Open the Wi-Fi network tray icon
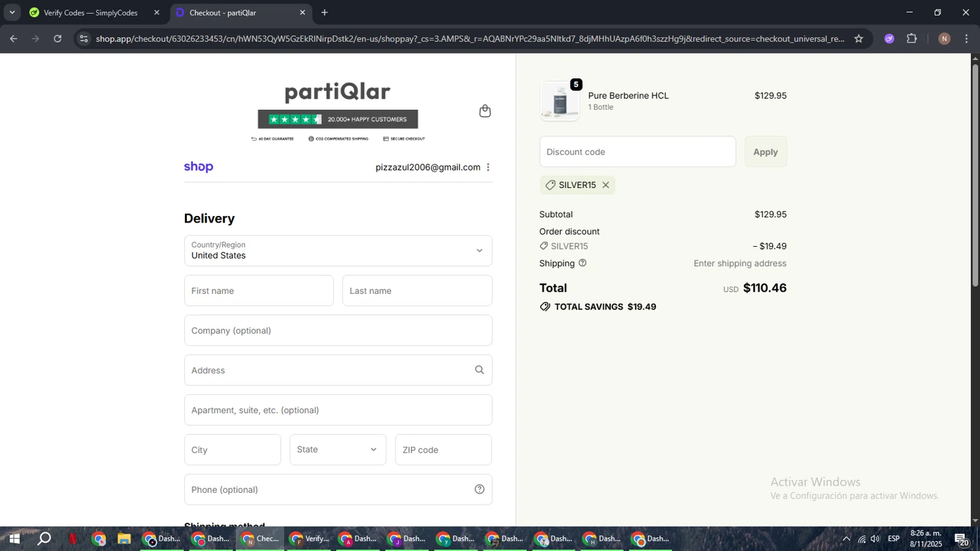This screenshot has height=551, width=980. [862, 539]
